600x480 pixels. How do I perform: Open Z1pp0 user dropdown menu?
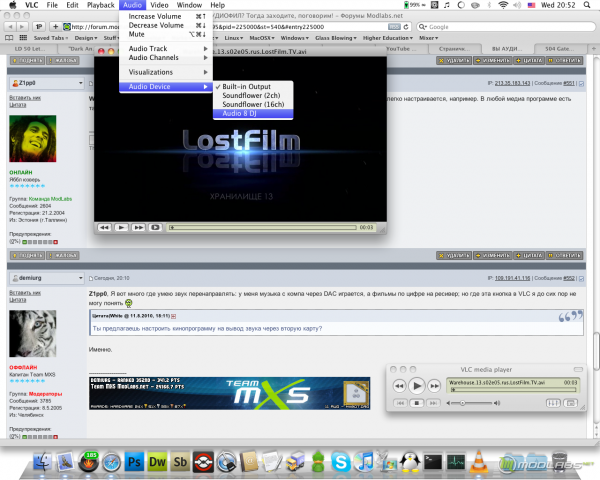point(47,83)
